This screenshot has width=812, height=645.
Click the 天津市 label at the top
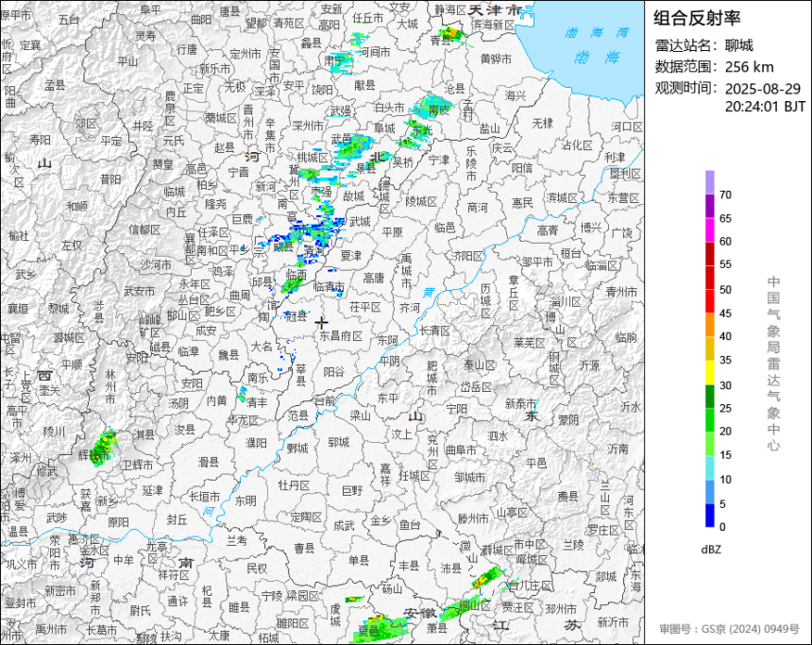(x=495, y=9)
